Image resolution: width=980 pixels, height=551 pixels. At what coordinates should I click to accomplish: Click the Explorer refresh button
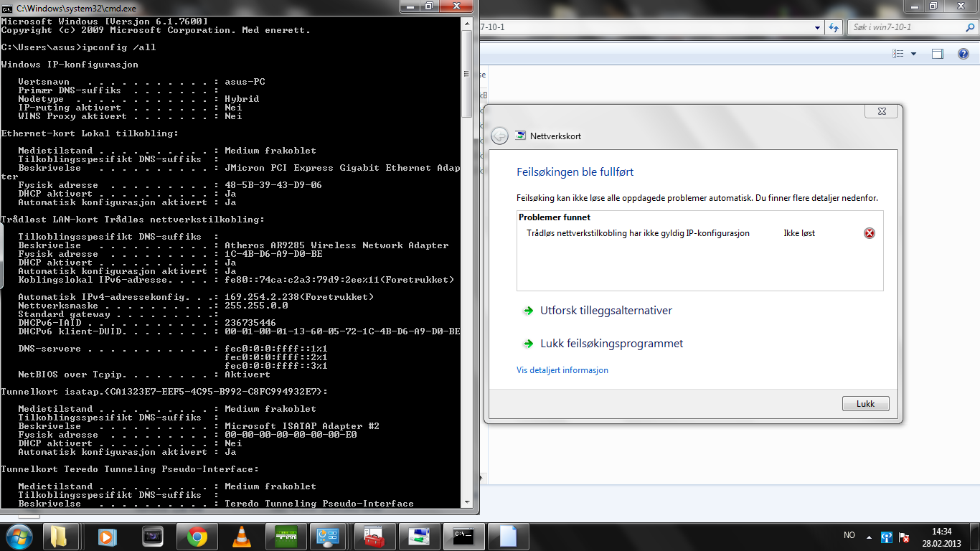834,27
